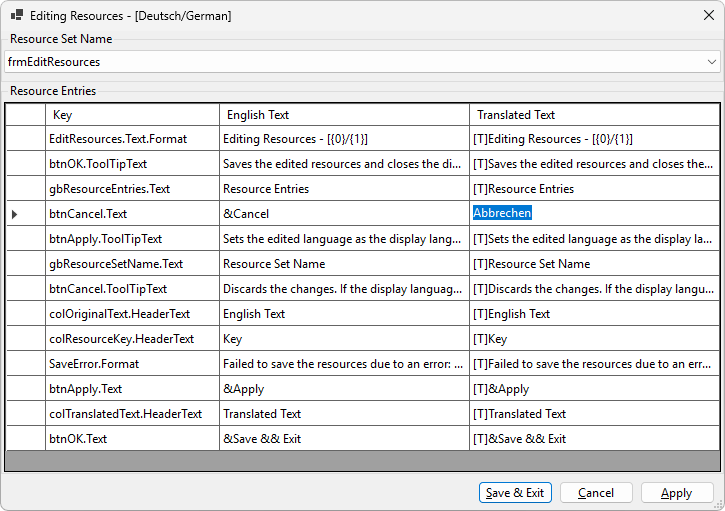Viewport: 725px width, 511px height.
Task: Edit the '[T]Key' translation cell
Action: pyautogui.click(x=595, y=339)
